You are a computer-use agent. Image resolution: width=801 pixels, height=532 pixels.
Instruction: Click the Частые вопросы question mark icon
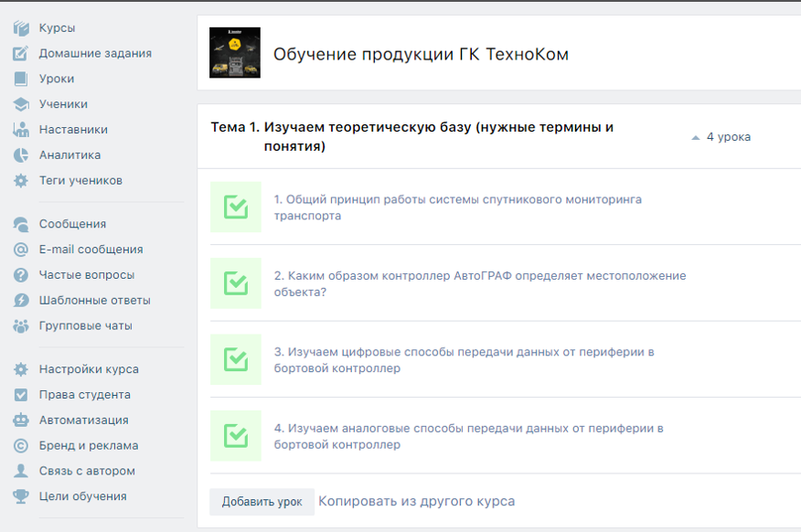tap(21, 275)
